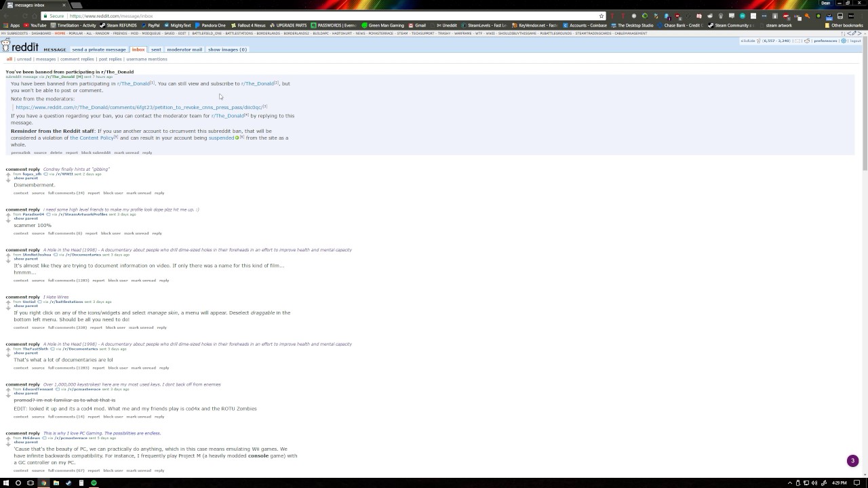Open Windows taskbar search

tap(18, 483)
